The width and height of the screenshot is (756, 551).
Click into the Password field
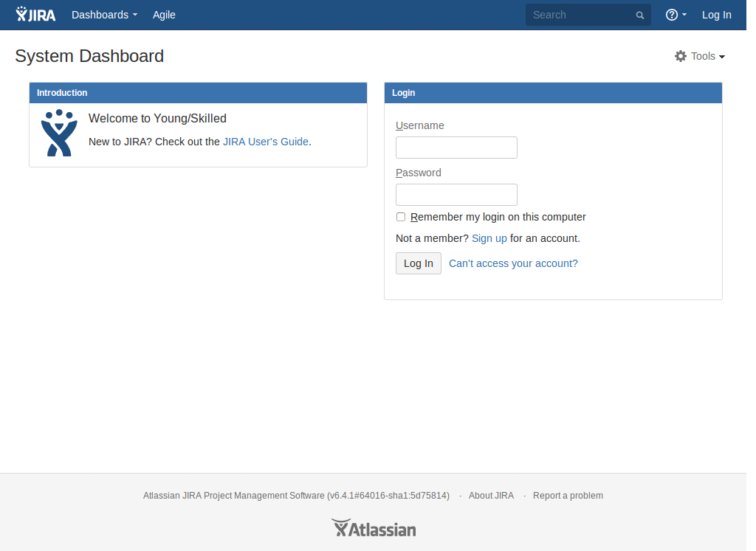[x=456, y=195]
